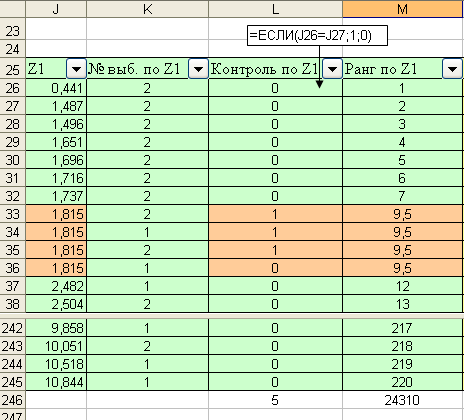The width and height of the screenshot is (464, 420).
Task: Click cell with value 10,844
Action: [56, 382]
